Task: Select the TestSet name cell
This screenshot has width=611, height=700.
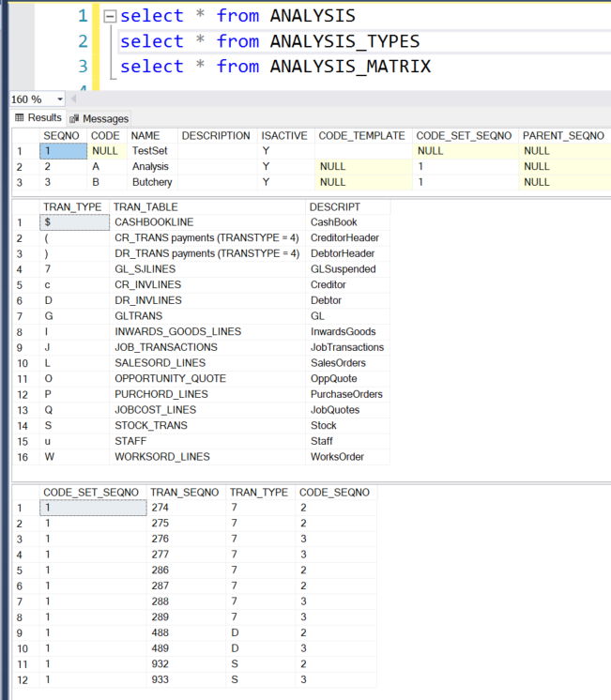Action: pyautogui.click(x=149, y=151)
